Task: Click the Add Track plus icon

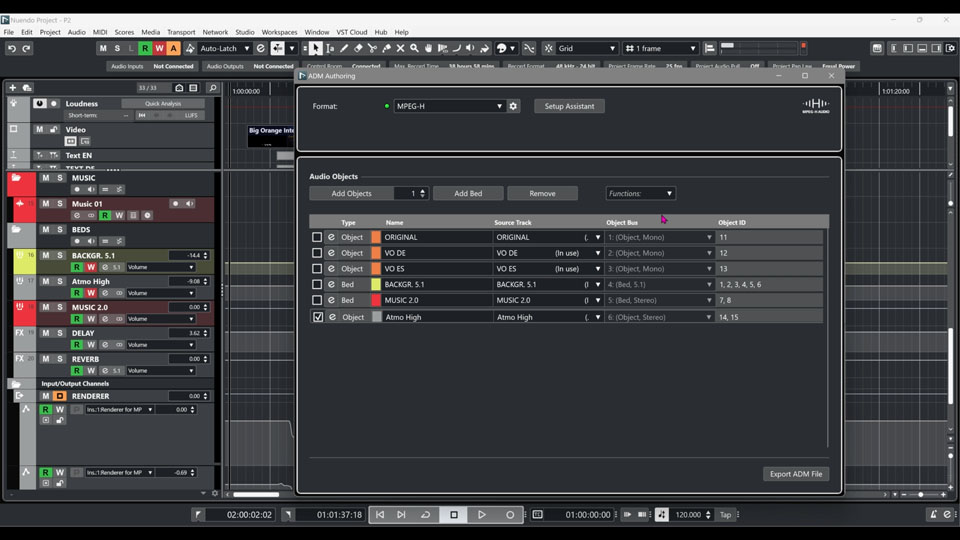Action: (12, 88)
